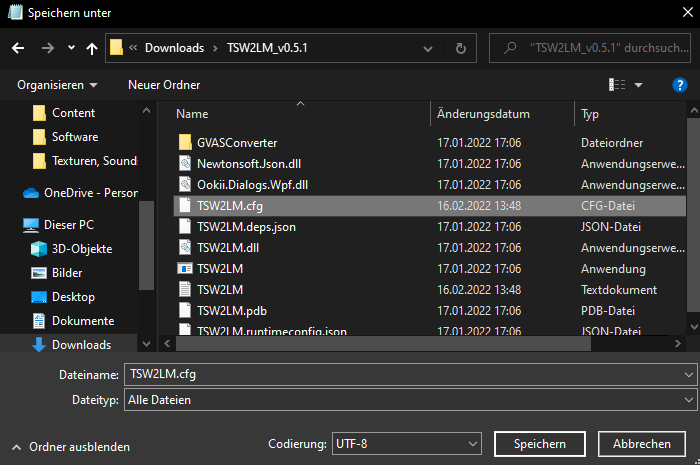Viewport: 700px width, 465px height.
Task: Click the Neuer Ordner toolbar button
Action: click(164, 85)
